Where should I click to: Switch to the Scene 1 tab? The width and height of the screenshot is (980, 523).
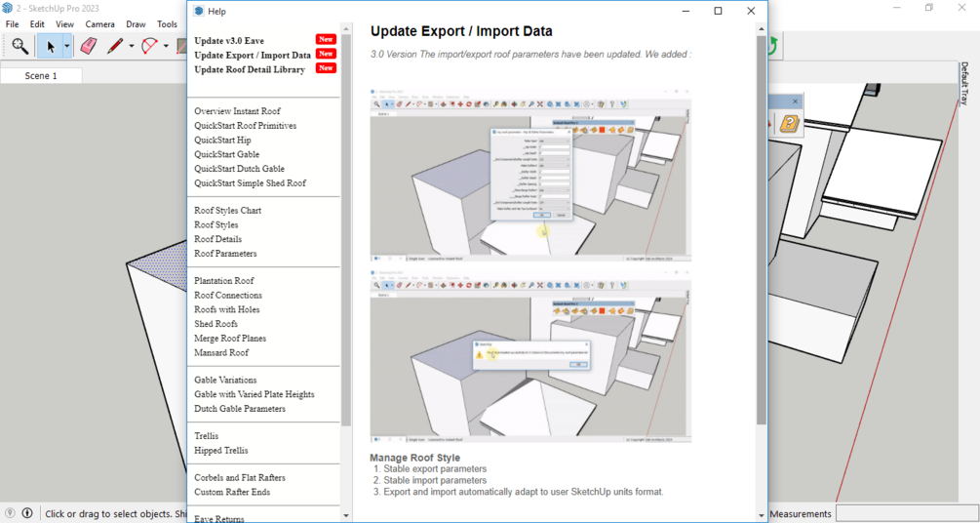coord(41,76)
